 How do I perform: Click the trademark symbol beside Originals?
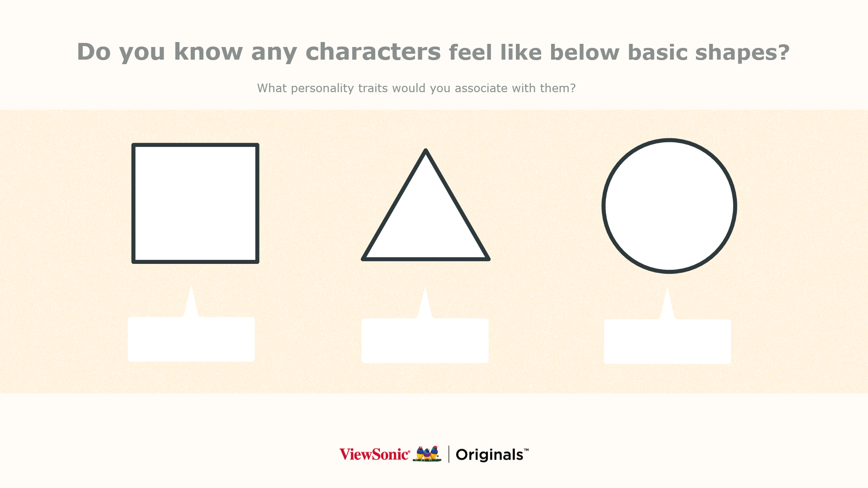[526, 450]
